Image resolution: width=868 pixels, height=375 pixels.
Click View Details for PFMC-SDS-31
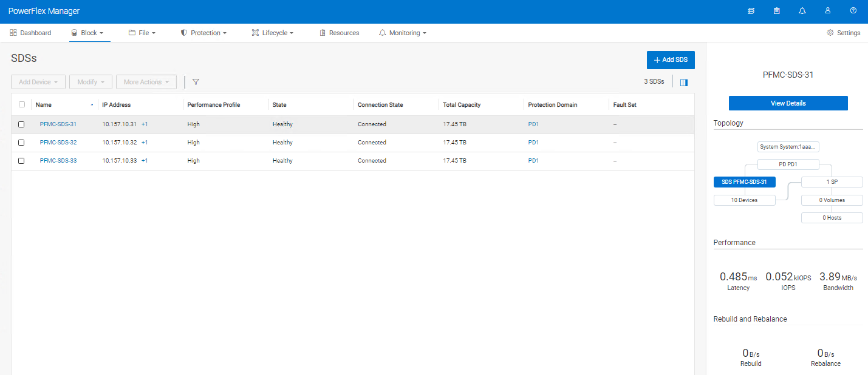click(788, 103)
